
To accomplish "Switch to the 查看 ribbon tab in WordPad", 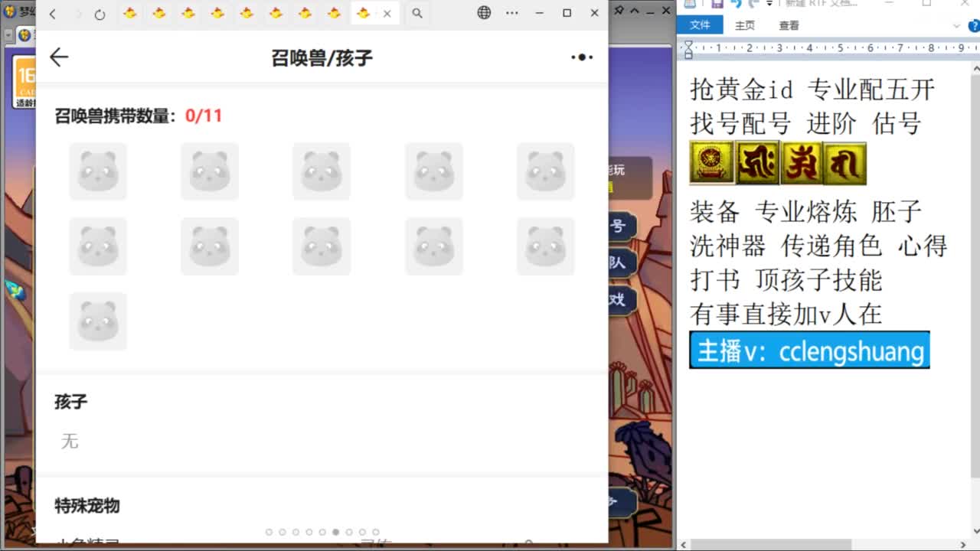I will [x=789, y=25].
